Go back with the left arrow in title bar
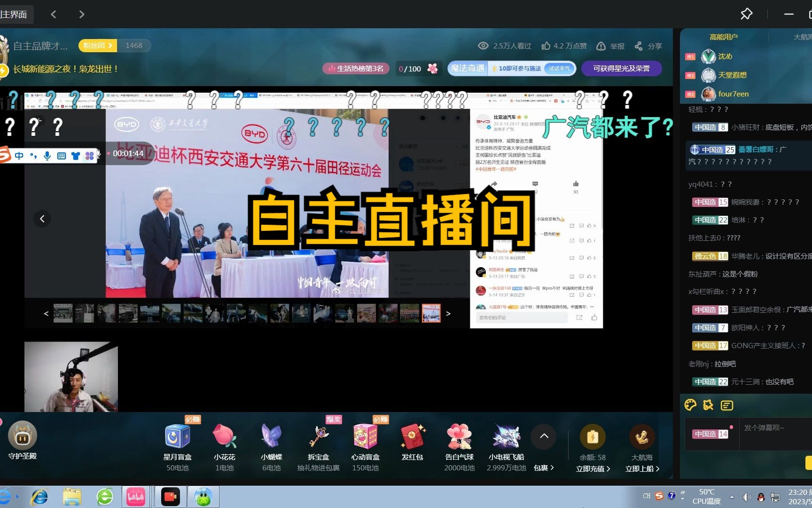This screenshot has width=812, height=508. click(x=54, y=15)
